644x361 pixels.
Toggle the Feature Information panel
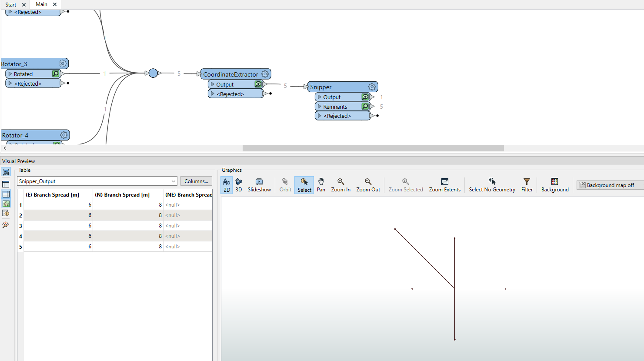(x=6, y=213)
